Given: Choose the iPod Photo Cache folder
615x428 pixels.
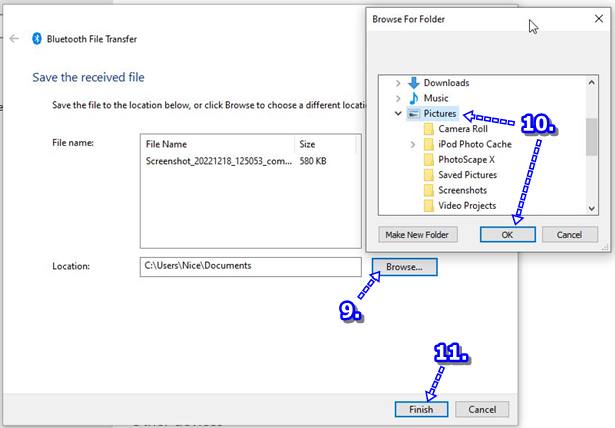Looking at the screenshot, I should click(475, 144).
